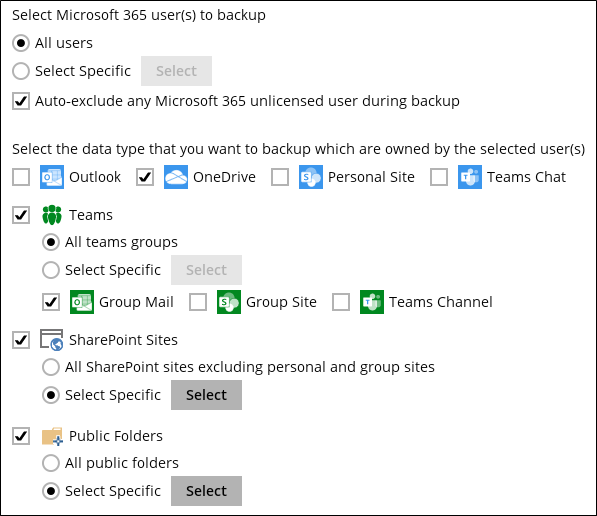Click the green Group Mail icon
597x516 pixels.
coord(82,302)
